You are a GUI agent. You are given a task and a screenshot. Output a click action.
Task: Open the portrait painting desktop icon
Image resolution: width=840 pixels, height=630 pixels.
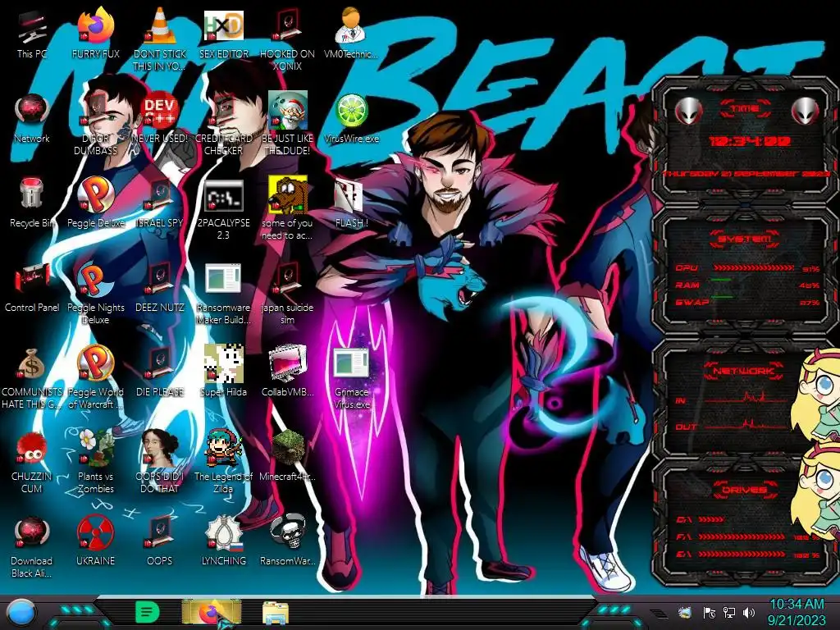pos(160,462)
